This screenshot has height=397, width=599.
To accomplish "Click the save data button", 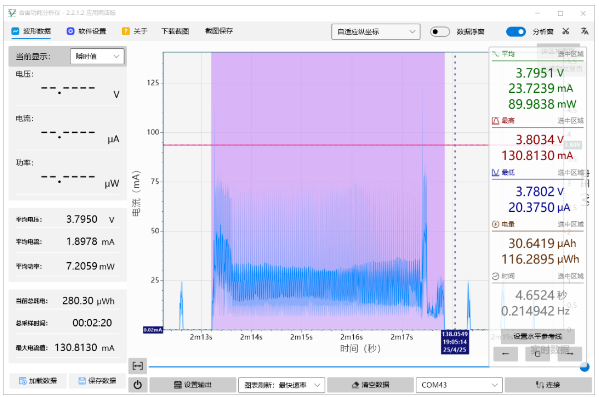I will point(97,381).
